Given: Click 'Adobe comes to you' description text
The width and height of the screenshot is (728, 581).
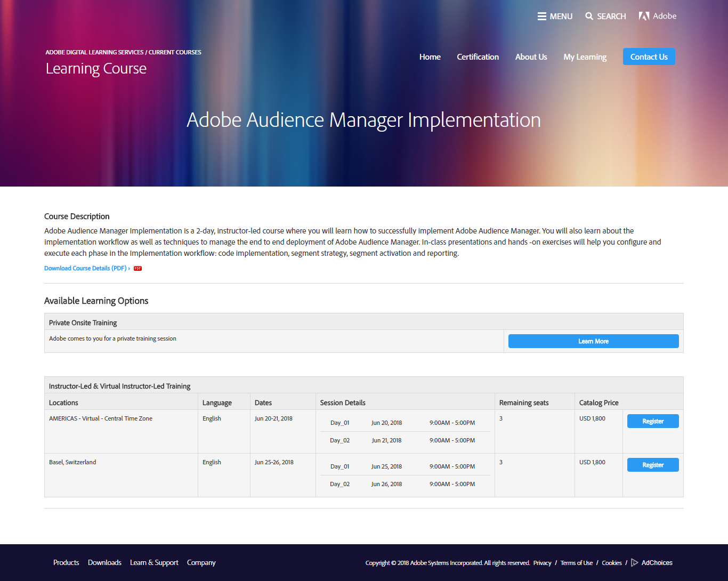Looking at the screenshot, I should 112,338.
